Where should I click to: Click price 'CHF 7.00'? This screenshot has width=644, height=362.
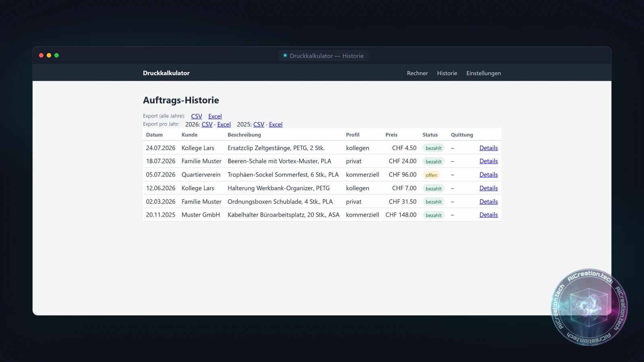pos(404,188)
